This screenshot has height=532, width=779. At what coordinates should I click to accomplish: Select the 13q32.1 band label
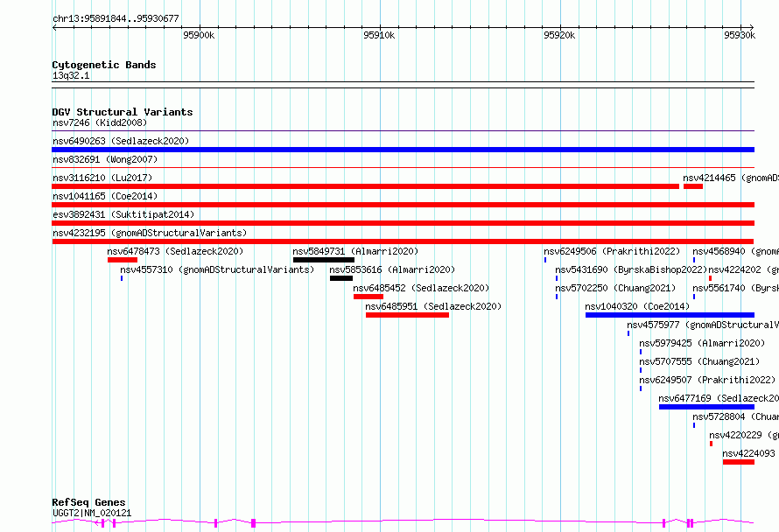tap(71, 75)
